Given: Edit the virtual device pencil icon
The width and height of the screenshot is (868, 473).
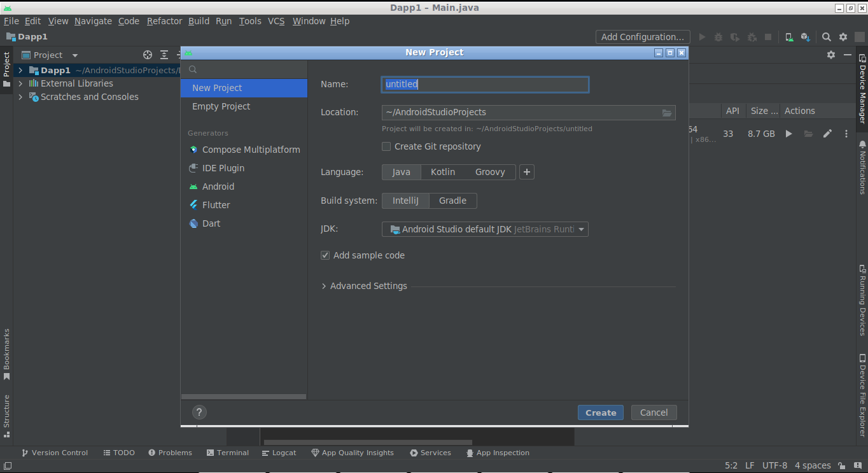Looking at the screenshot, I should pyautogui.click(x=827, y=134).
